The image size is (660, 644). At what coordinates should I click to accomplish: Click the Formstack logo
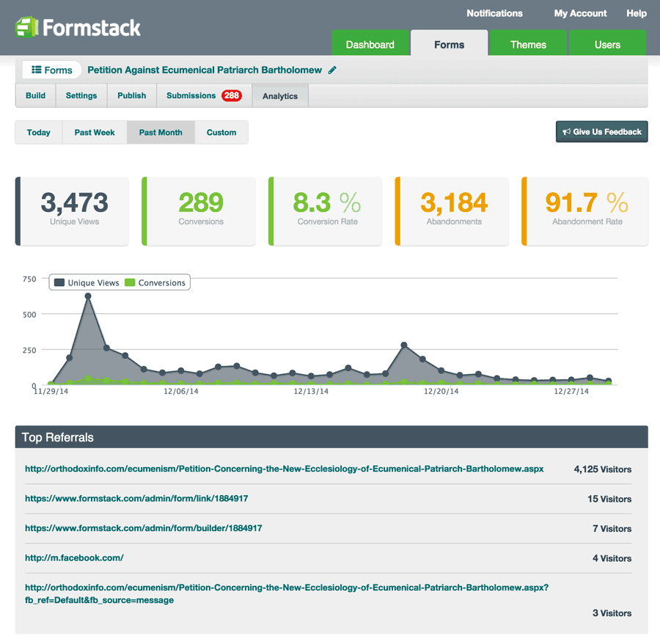point(78,28)
